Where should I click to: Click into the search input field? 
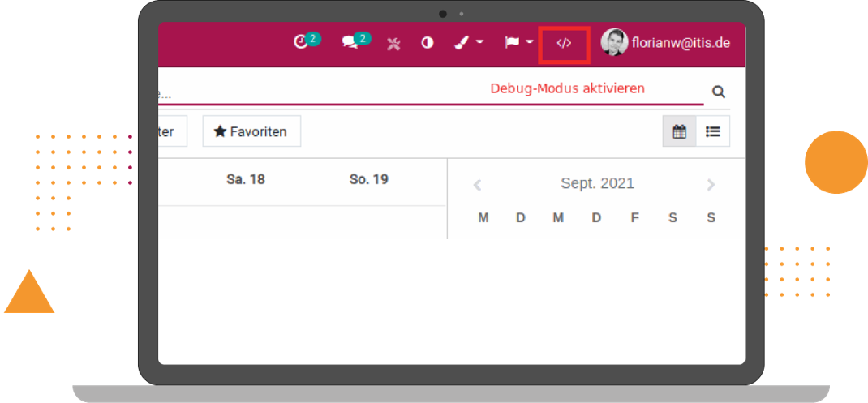[x=324, y=92]
